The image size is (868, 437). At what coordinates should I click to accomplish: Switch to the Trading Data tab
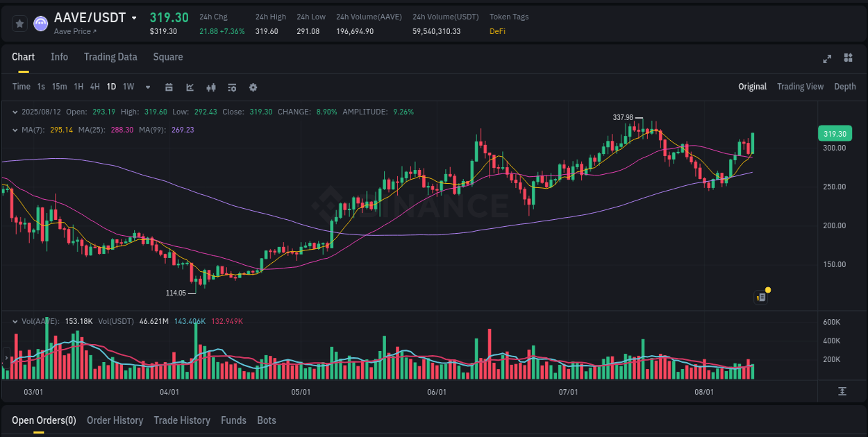(x=110, y=57)
